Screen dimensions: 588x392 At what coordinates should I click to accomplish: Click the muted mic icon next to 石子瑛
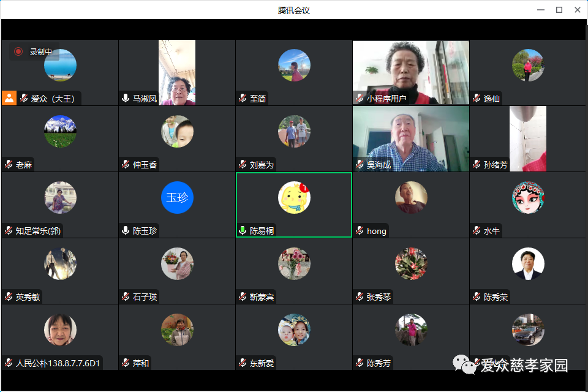(126, 297)
